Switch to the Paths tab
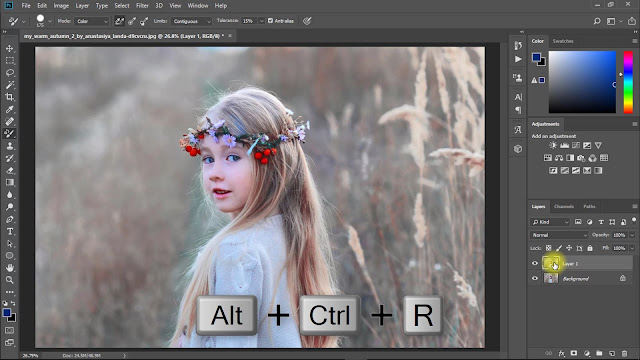Screen dimensions: 640x360 coord(589,207)
